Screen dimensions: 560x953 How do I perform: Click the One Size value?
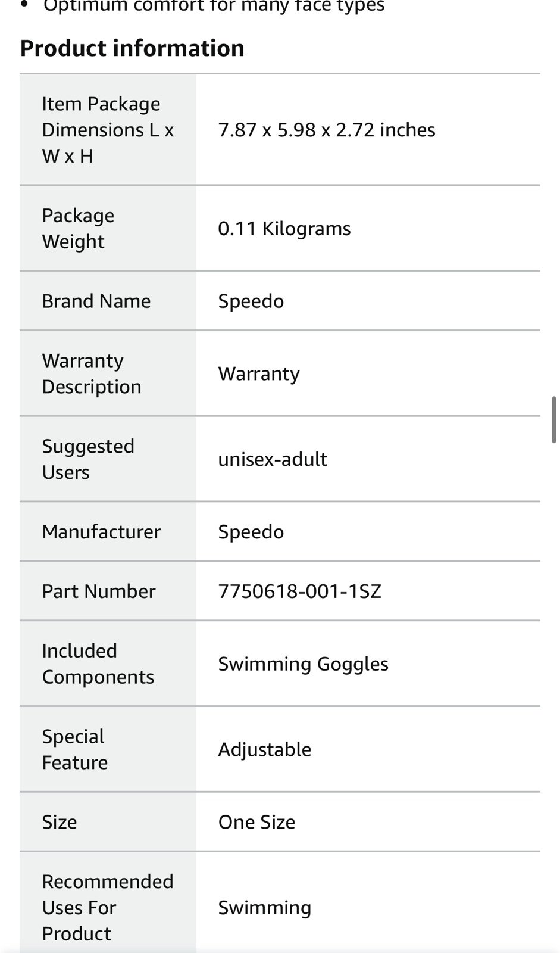[x=256, y=822]
